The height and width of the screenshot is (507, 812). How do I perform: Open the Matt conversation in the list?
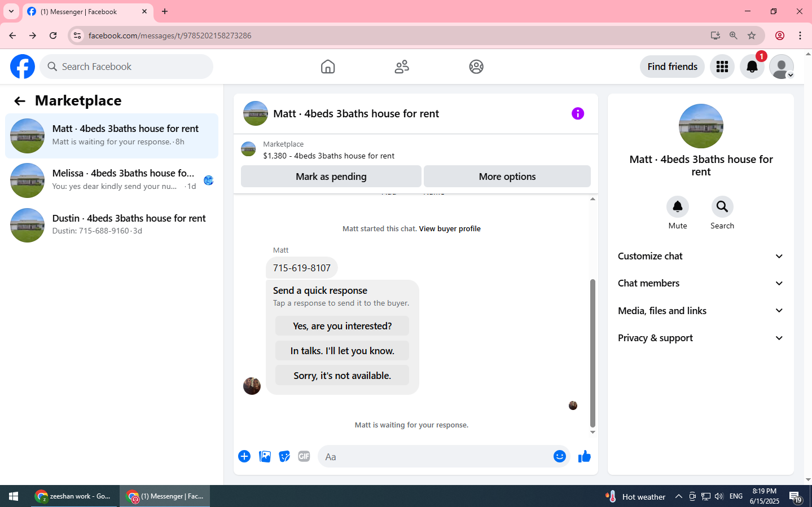point(112,136)
